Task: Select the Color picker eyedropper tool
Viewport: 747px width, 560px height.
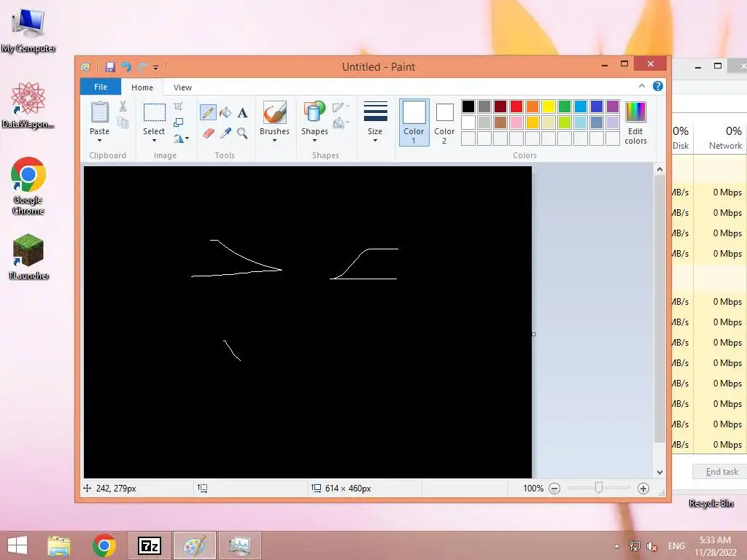Action: tap(225, 133)
